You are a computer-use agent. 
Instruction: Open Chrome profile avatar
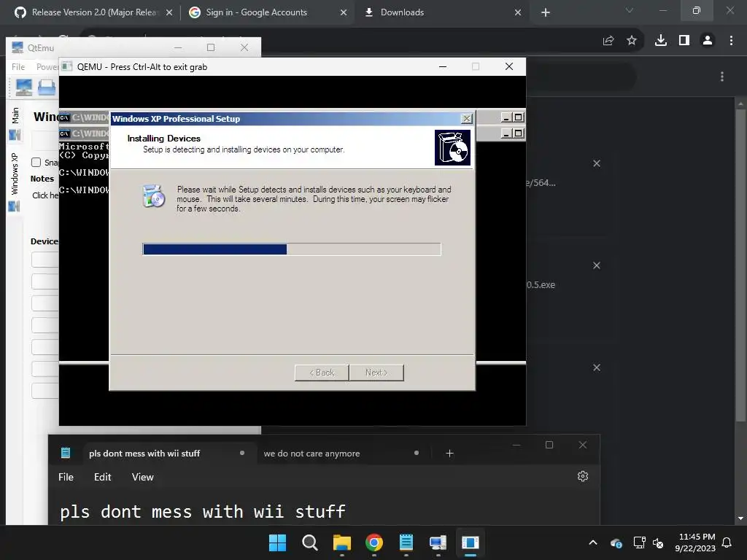point(708,41)
